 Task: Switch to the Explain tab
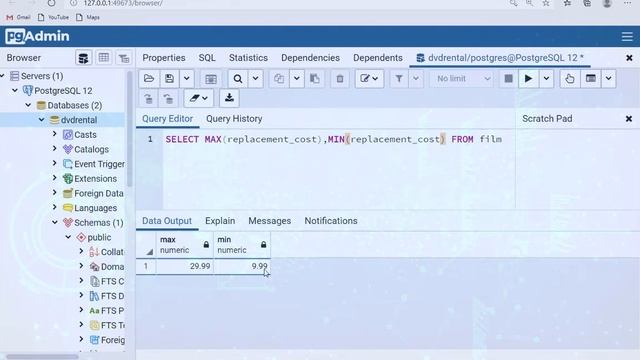coord(220,221)
